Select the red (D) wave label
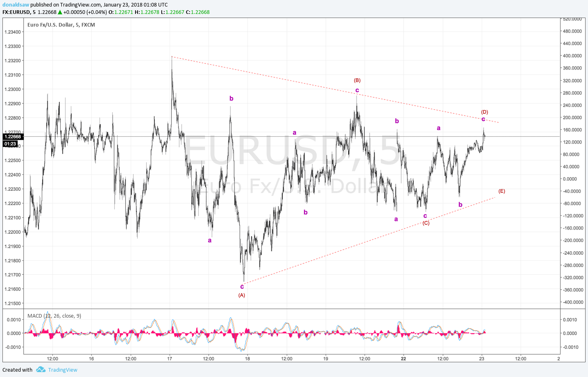 [x=484, y=112]
